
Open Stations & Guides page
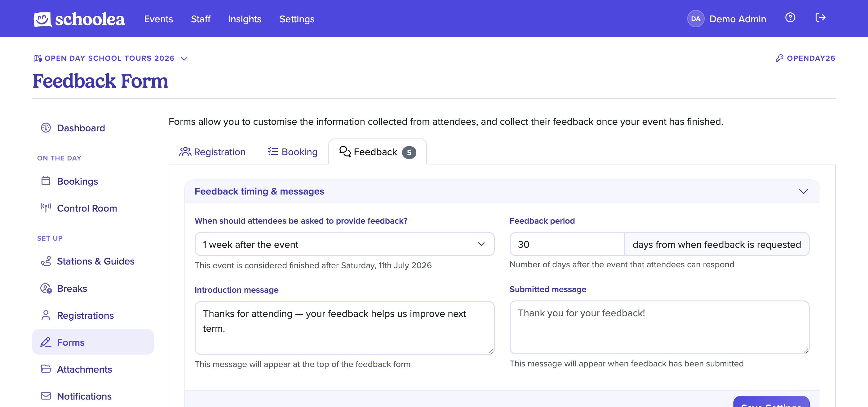pyautogui.click(x=93, y=261)
